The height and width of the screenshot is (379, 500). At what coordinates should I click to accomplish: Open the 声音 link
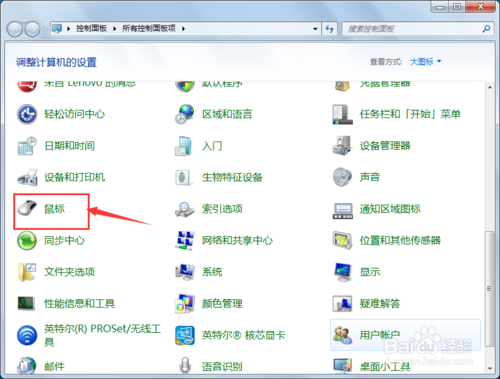370,177
